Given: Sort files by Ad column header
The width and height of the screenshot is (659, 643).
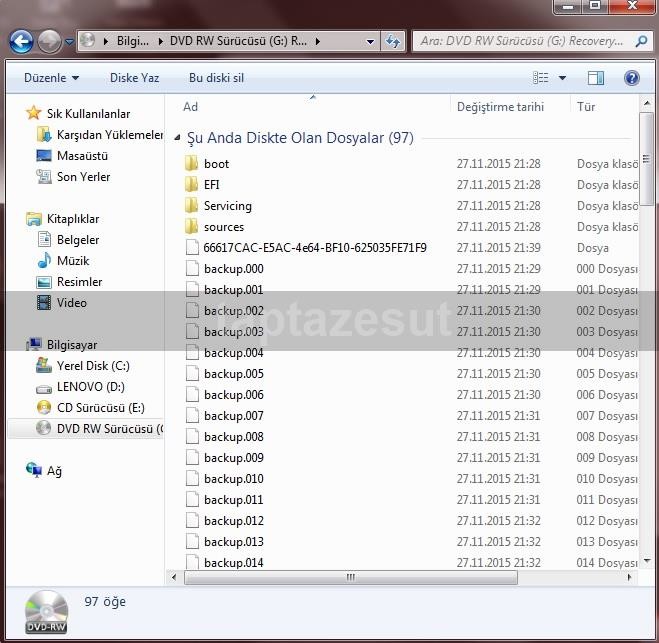Looking at the screenshot, I should tap(190, 107).
